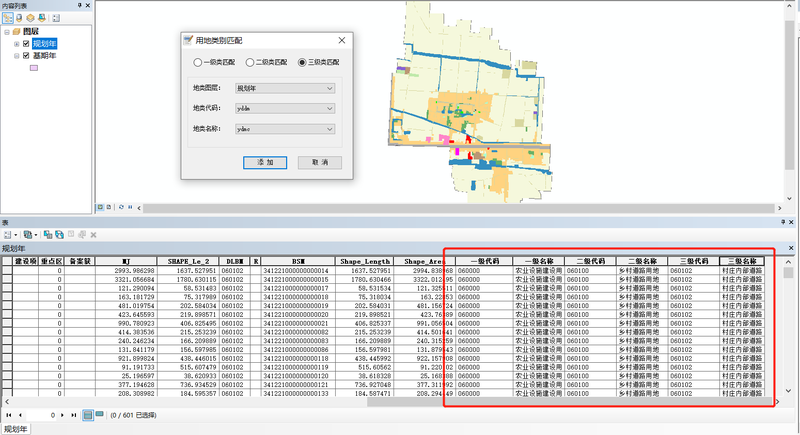800x435 pixels.
Task: Click DLBM column header
Action: pos(235,261)
